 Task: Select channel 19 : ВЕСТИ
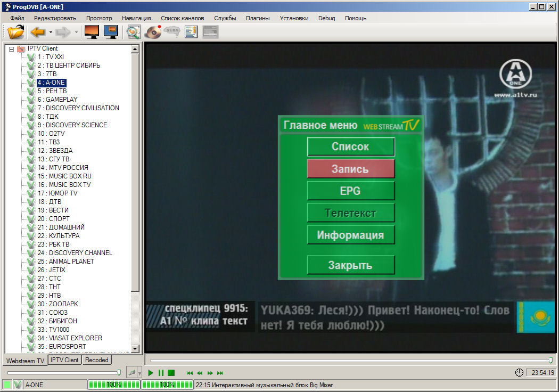point(53,210)
